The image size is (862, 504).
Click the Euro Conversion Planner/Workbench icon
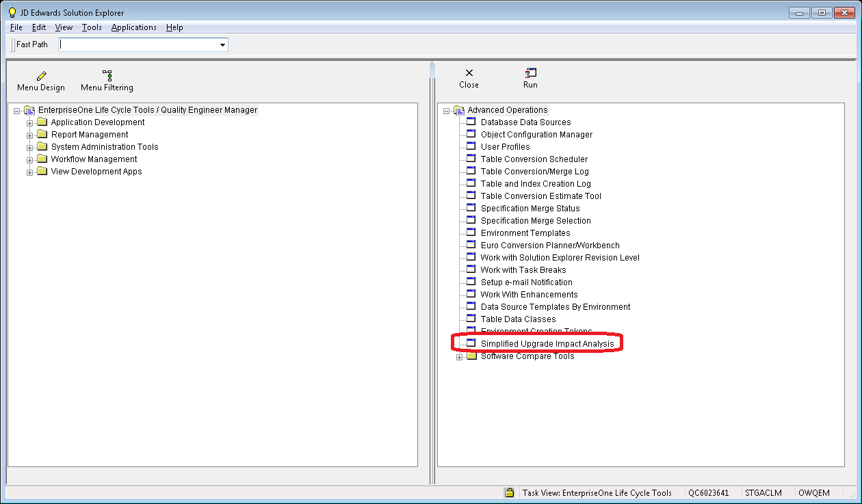tap(471, 245)
